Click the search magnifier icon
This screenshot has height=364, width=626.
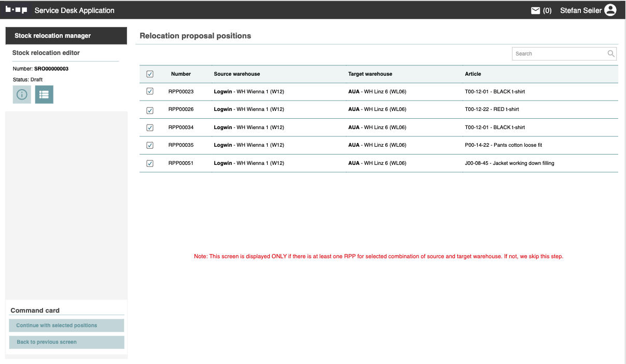click(611, 53)
